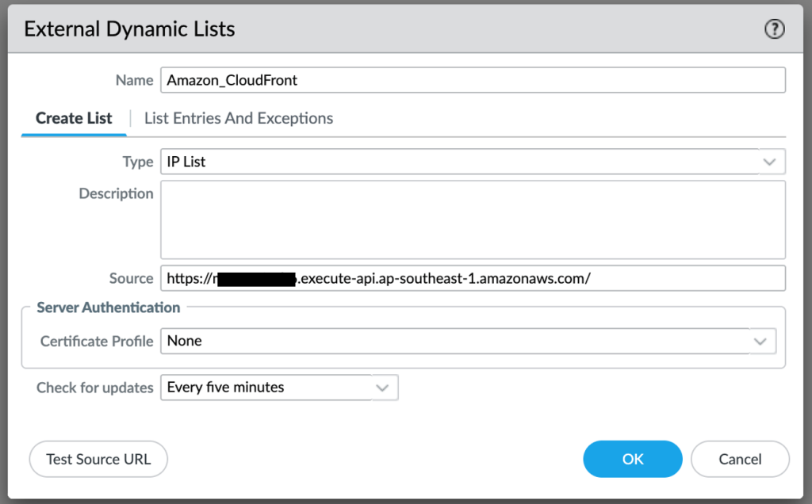Click the Check for updates label
This screenshot has height=504, width=812.
[94, 388]
